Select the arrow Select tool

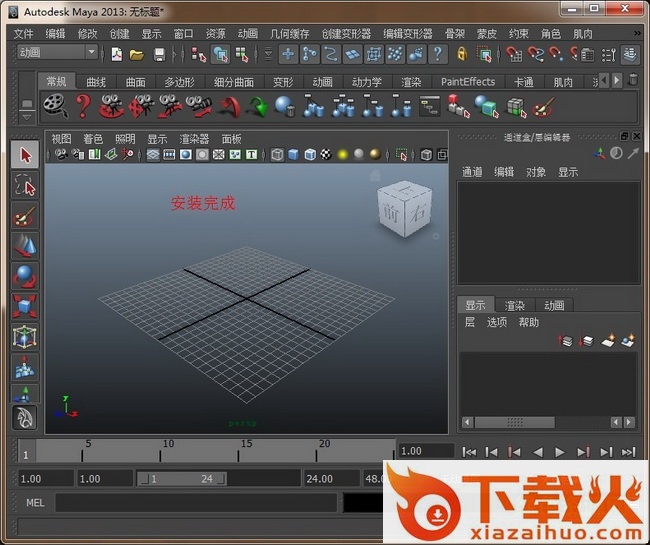(x=25, y=155)
